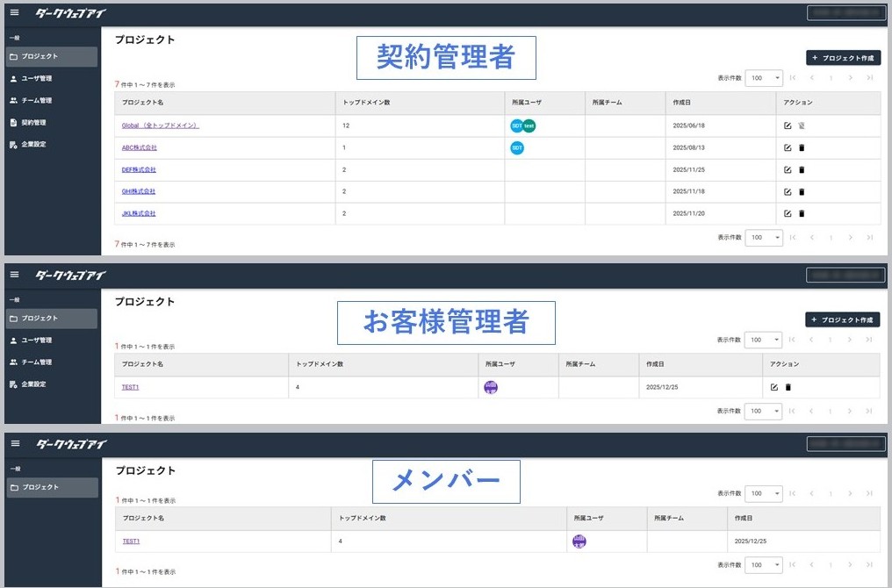The height and width of the screenshot is (588, 892).
Task: Edit the ABC株式会社 project via pencil icon
Action: click(x=788, y=147)
